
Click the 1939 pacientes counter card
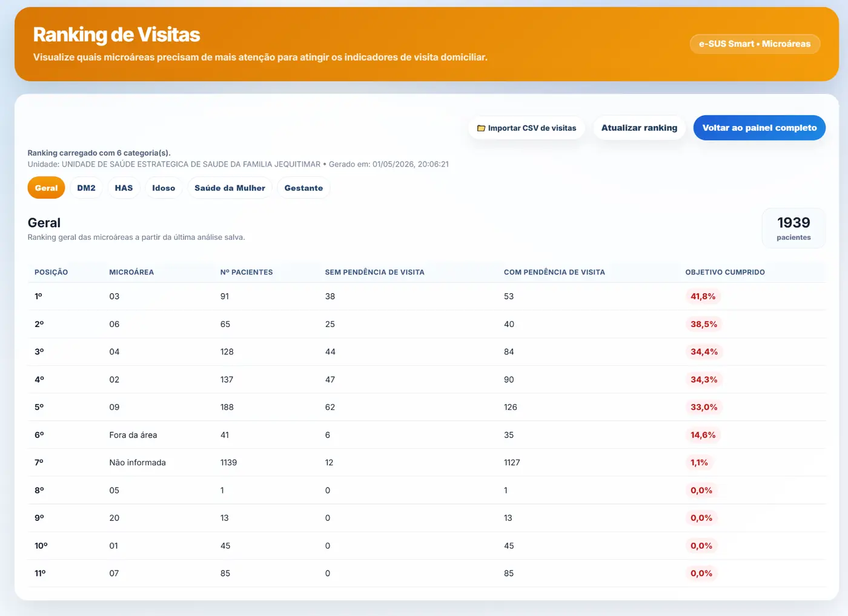(x=793, y=228)
